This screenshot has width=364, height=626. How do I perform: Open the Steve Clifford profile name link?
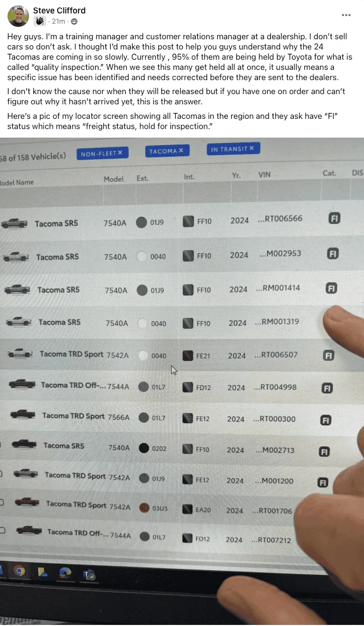59,10
